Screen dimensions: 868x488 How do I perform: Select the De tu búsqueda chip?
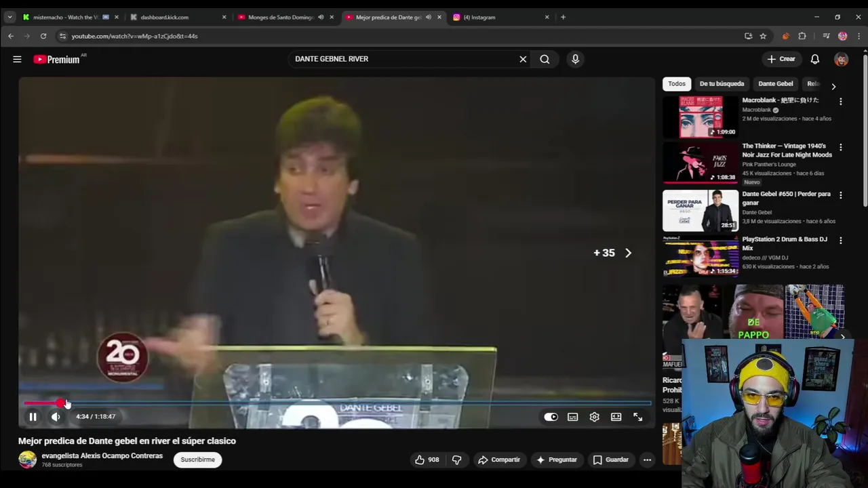722,83
